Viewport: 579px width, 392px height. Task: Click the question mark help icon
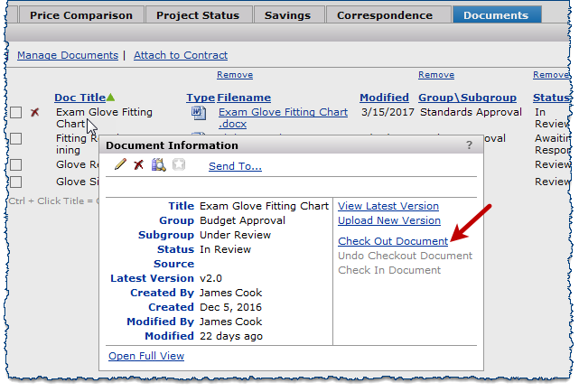pyautogui.click(x=469, y=145)
